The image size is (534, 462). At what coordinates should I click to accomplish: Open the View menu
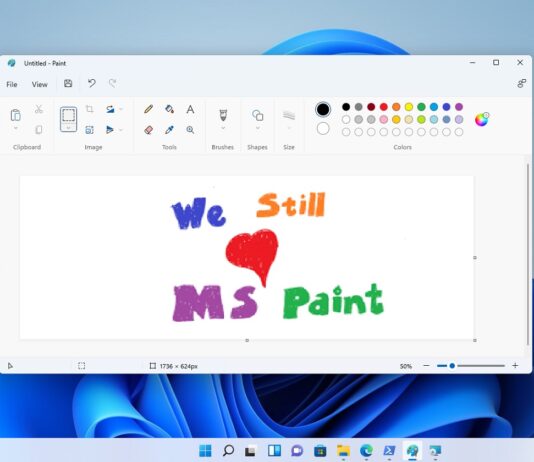40,84
